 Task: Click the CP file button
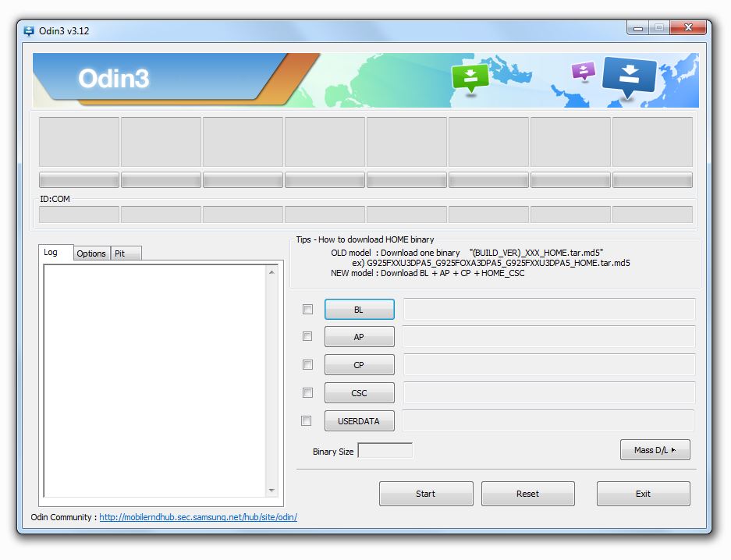360,365
